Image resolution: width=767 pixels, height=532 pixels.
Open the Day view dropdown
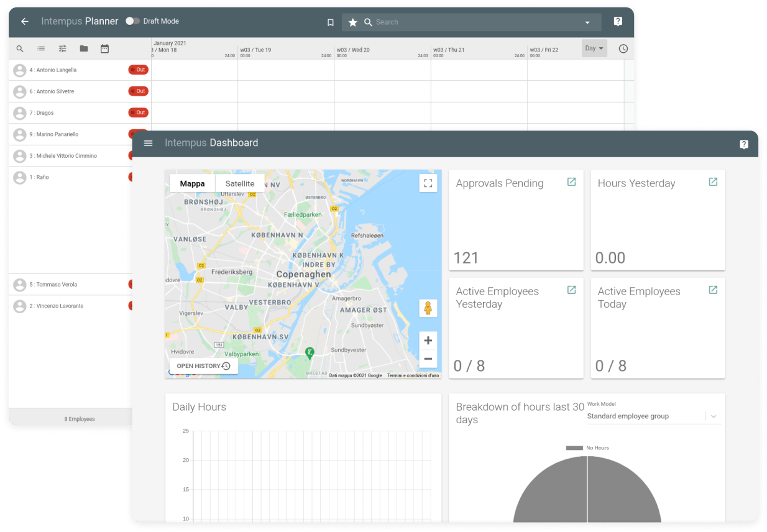(594, 48)
